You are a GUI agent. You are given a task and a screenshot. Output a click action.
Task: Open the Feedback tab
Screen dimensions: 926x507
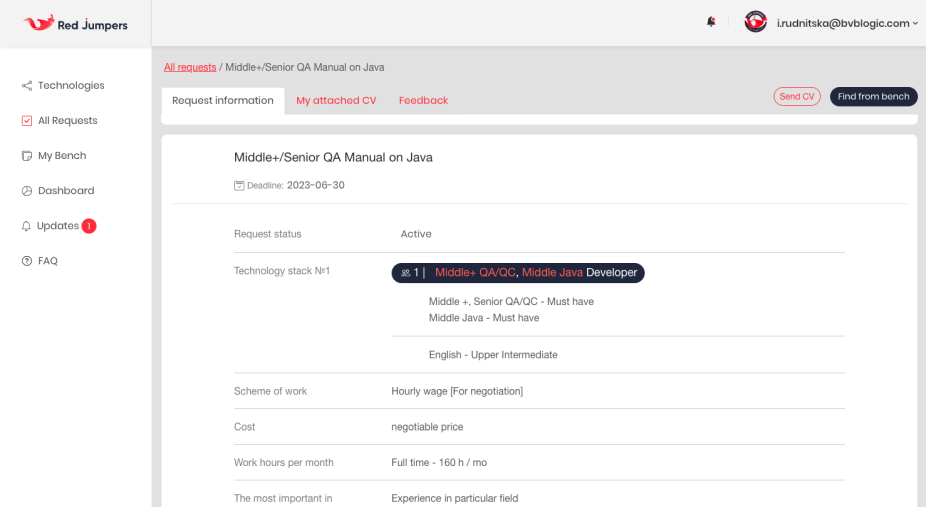click(x=423, y=101)
